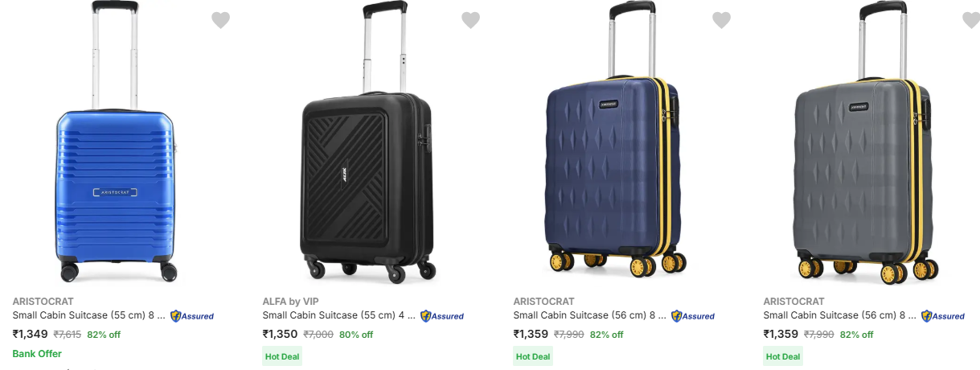The height and width of the screenshot is (370, 980).
Task: Tap heart icon on black ALFA suitcase
Action: [471, 20]
